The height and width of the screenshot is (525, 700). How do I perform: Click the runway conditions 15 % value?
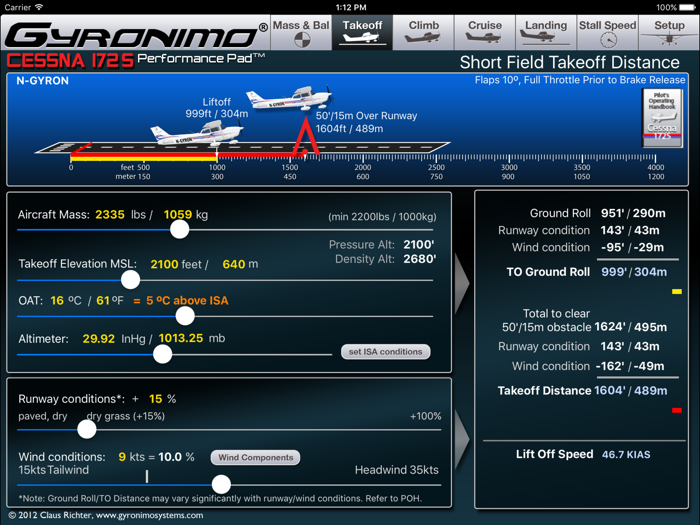(x=156, y=399)
